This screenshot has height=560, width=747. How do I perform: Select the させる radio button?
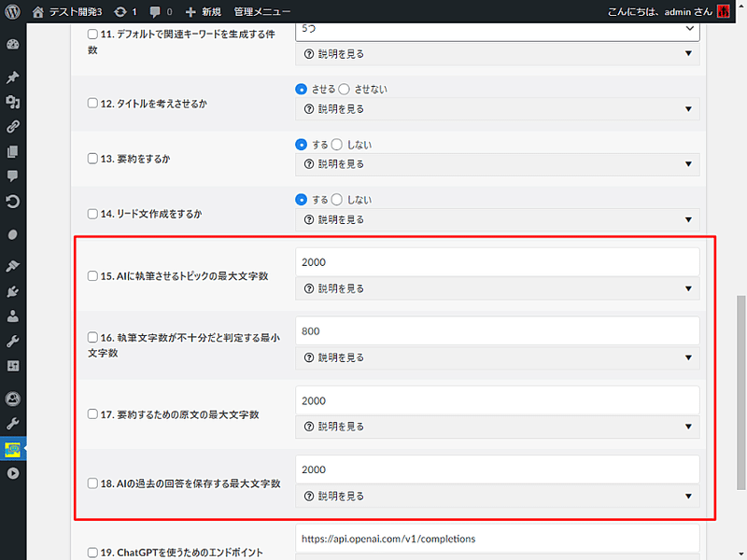pos(301,89)
